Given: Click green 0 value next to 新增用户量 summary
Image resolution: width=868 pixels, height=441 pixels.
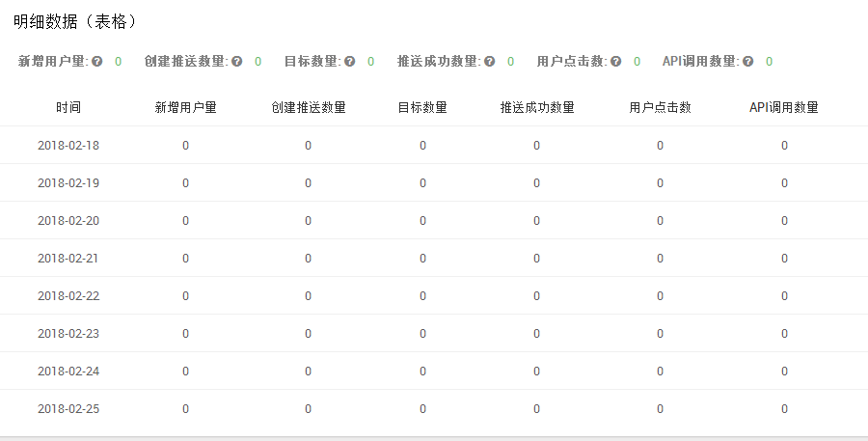Looking at the screenshot, I should pyautogui.click(x=118, y=62).
